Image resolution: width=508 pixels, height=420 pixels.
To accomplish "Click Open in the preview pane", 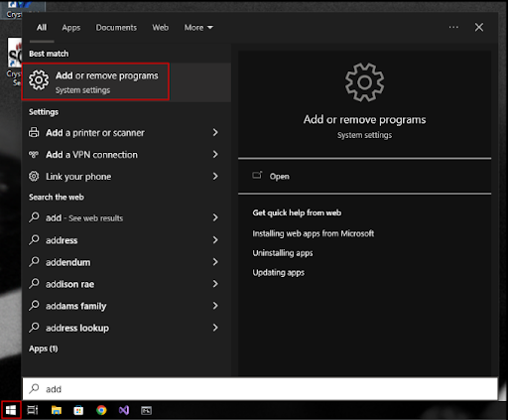I will [280, 177].
